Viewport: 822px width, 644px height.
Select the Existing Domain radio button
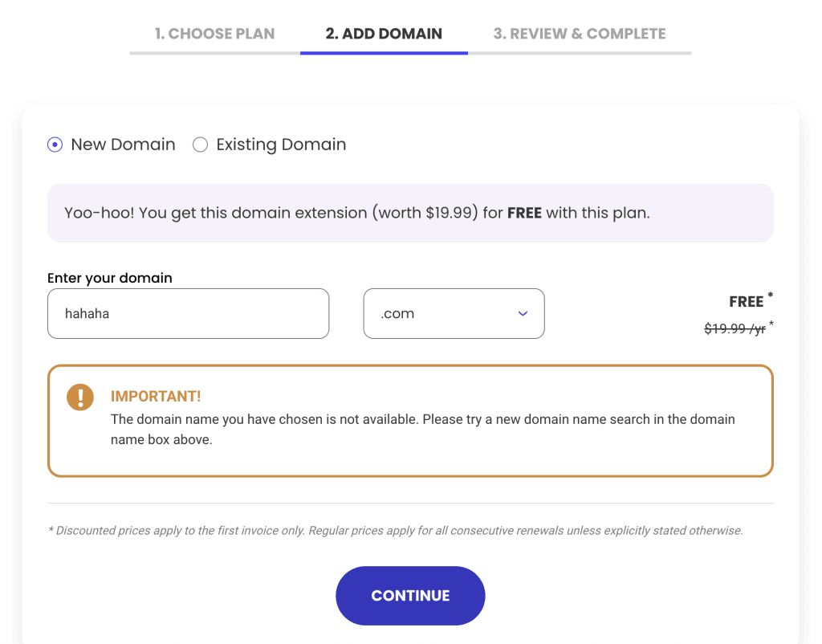click(x=201, y=145)
